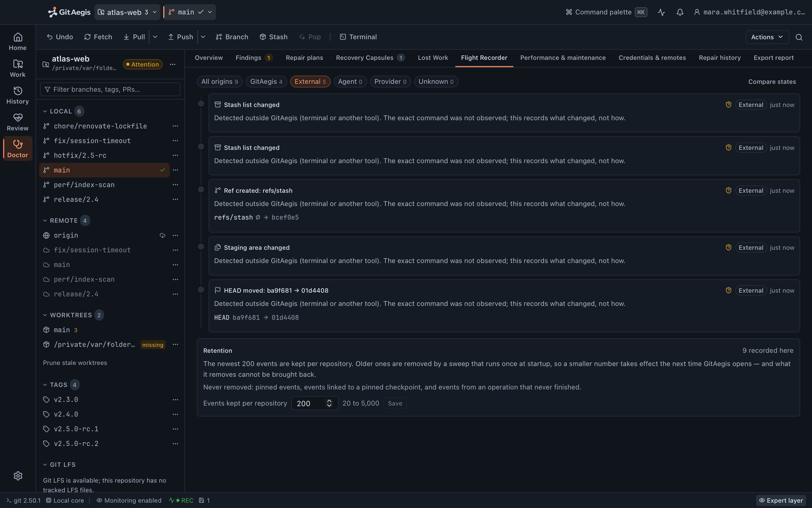The width and height of the screenshot is (812, 508).
Task: Open Push options dropdown arrow
Action: pyautogui.click(x=203, y=37)
